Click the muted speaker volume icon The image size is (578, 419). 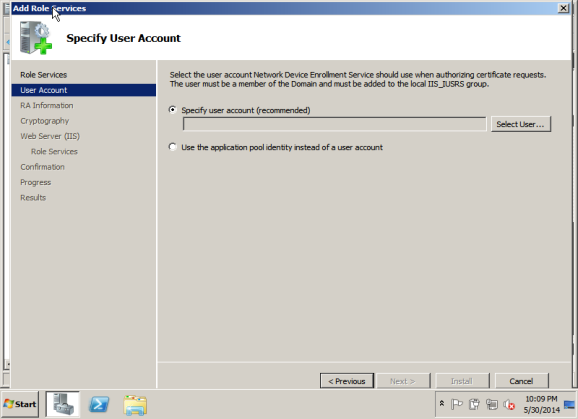509,405
